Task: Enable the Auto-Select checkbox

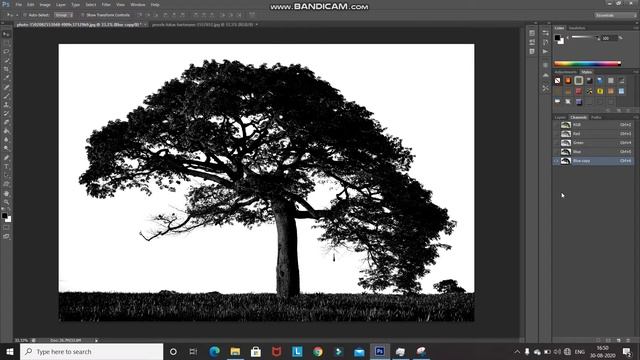Action: 25,15
